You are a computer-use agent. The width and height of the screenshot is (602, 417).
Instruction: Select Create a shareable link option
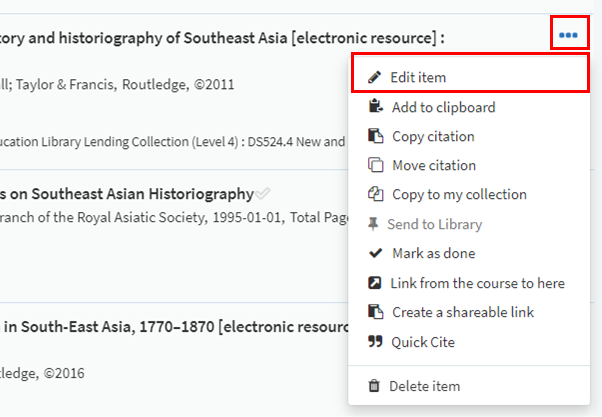(x=462, y=312)
